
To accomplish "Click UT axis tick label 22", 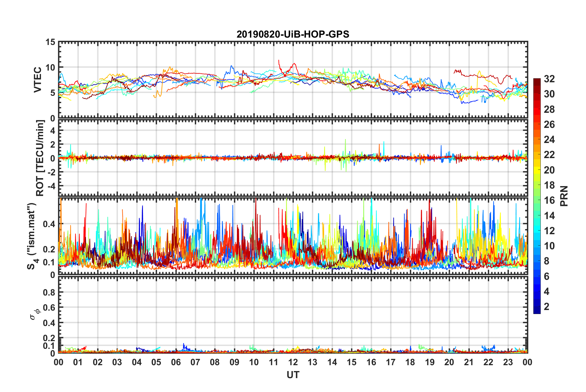I will pos(488,362).
